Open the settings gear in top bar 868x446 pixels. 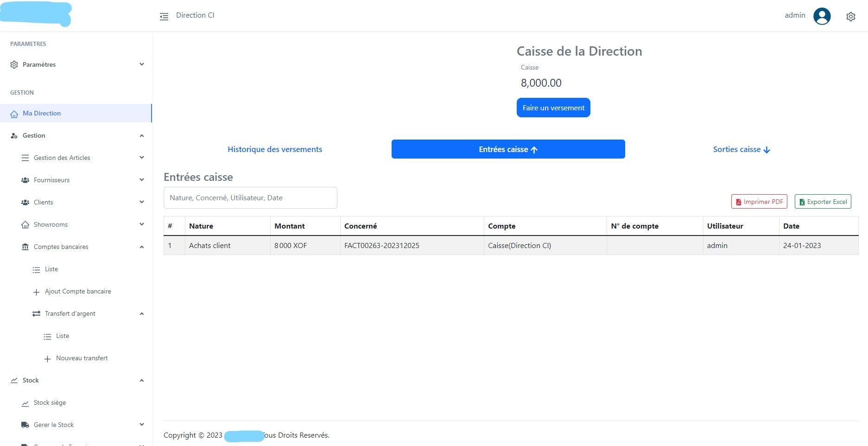[851, 16]
